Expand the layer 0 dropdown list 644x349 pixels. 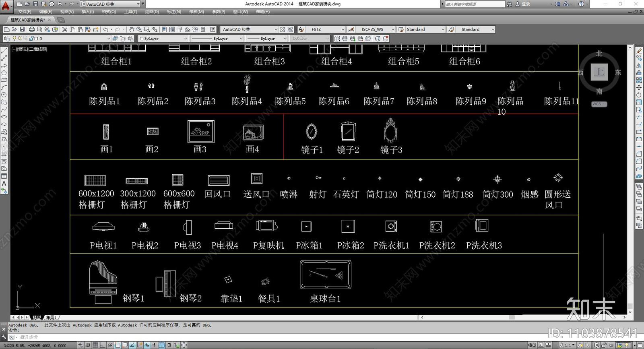tap(108, 39)
